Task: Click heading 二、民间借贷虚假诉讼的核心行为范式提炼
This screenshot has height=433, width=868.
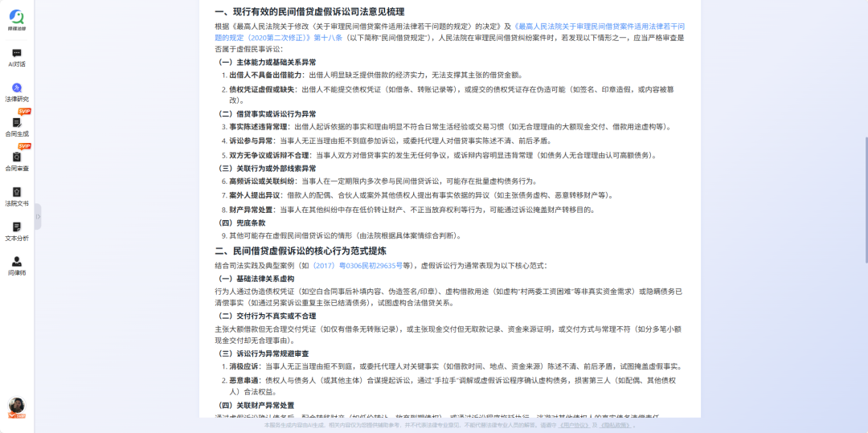Action: click(301, 251)
